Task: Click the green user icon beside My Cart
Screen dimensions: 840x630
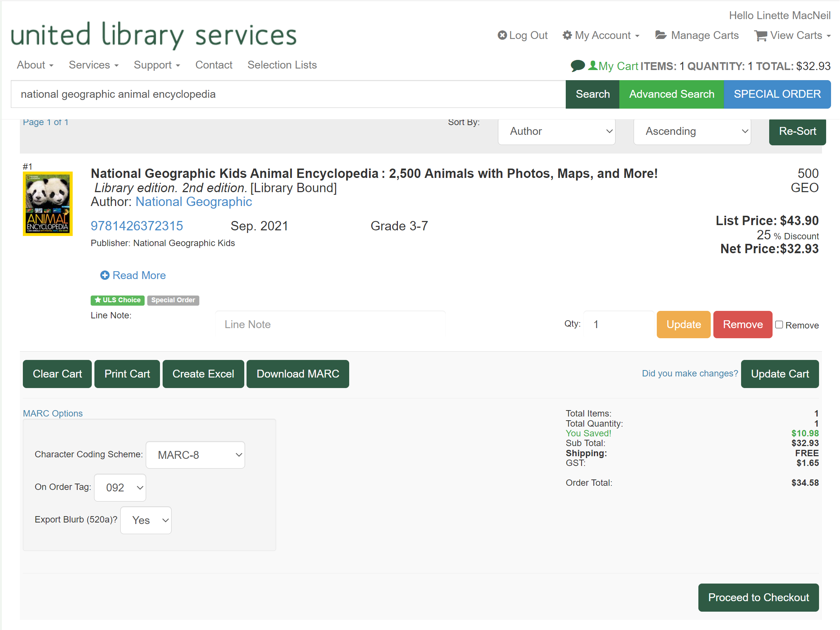Action: pyautogui.click(x=592, y=66)
